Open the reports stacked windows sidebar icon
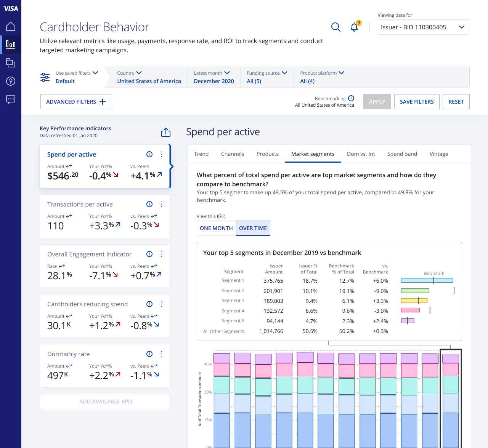Viewport: 488px width, 448px height. point(11,63)
